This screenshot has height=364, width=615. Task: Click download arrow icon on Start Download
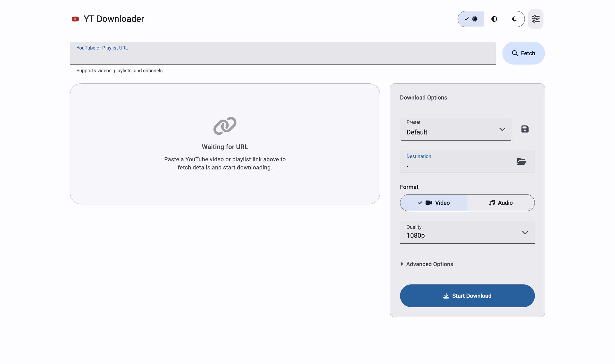[x=446, y=296]
